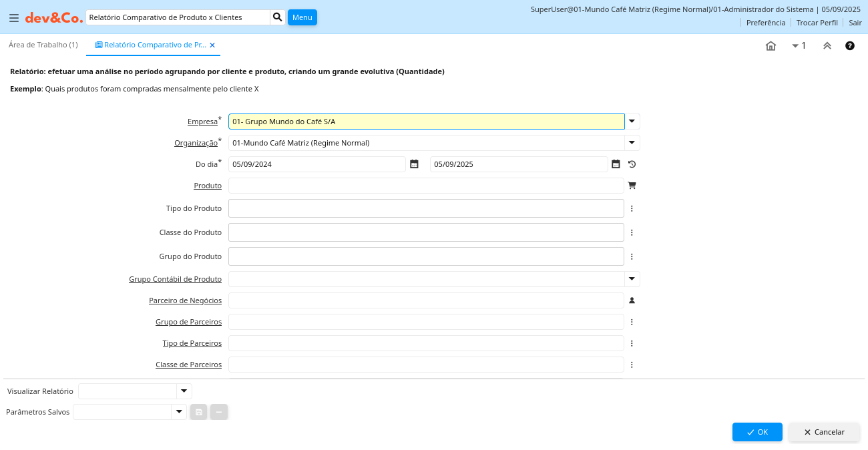Open the hamburger navigation menu
This screenshot has height=450, width=868.
pyautogui.click(x=13, y=18)
